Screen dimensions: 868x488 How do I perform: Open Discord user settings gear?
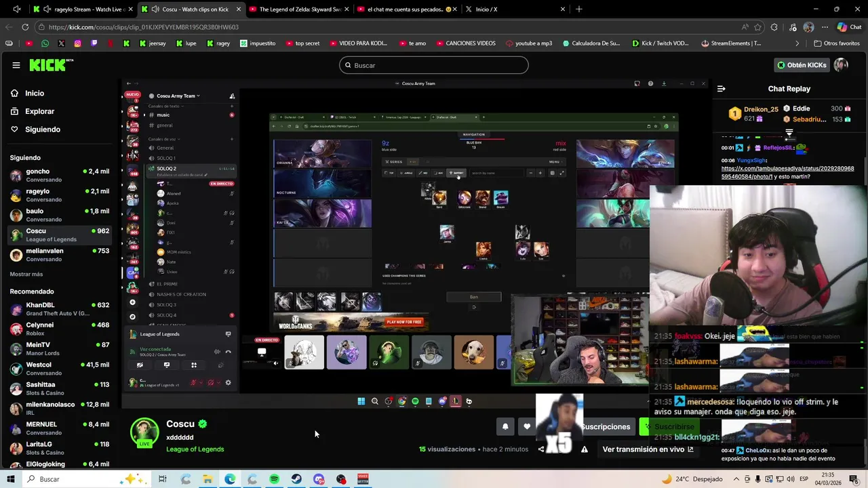point(228,382)
